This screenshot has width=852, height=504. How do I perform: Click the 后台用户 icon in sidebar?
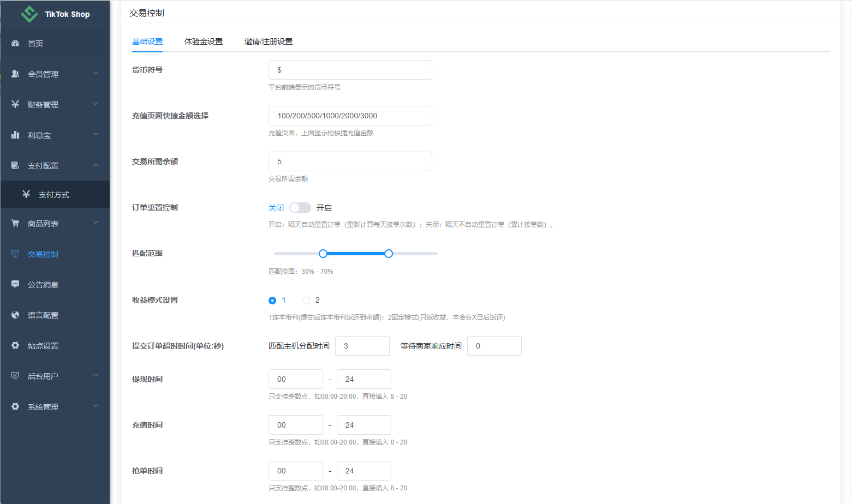point(15,376)
